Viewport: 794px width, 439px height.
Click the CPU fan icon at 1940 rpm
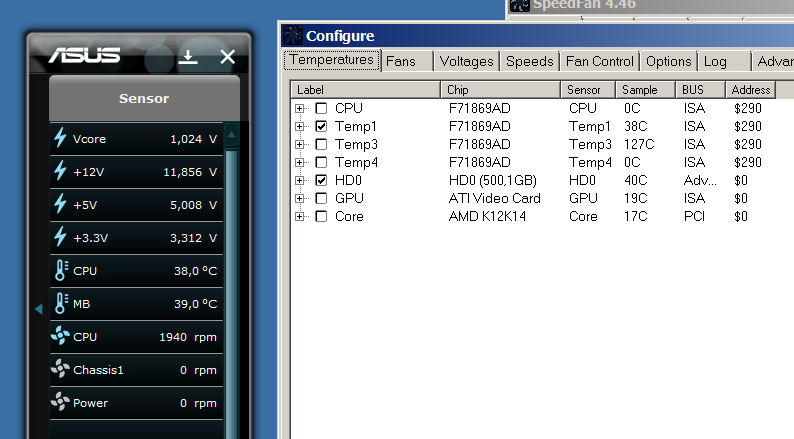60,336
